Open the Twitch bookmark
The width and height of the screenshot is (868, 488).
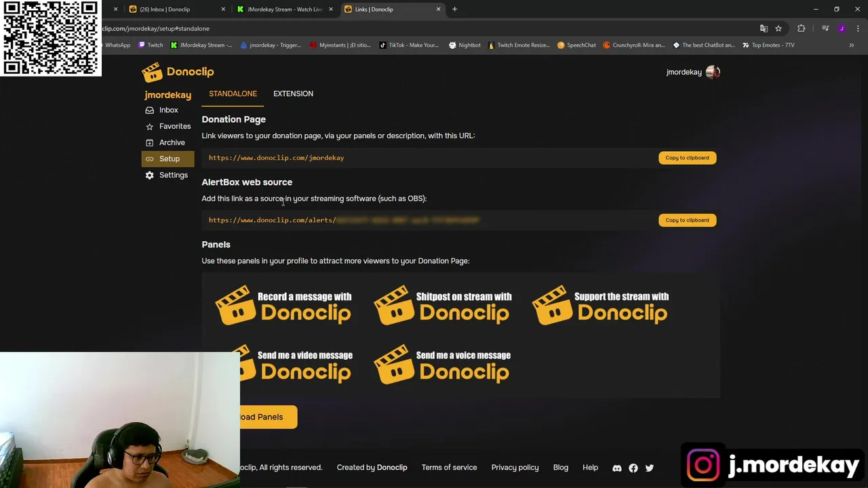pyautogui.click(x=151, y=45)
